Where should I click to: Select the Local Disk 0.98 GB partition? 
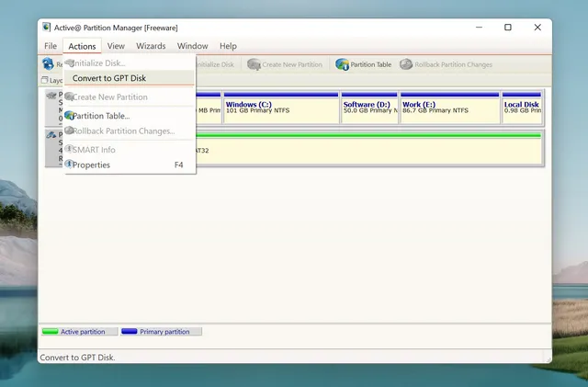(x=522, y=108)
